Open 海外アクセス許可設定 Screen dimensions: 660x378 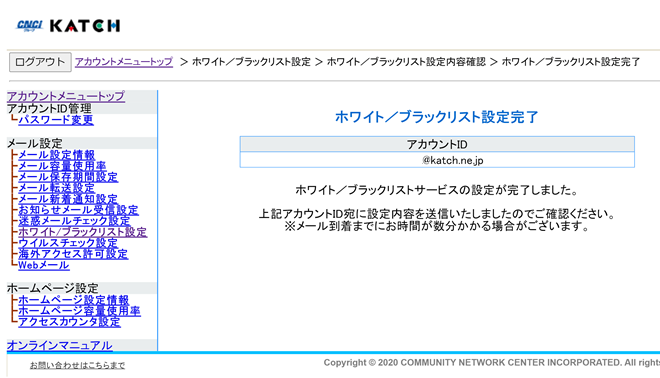73,254
